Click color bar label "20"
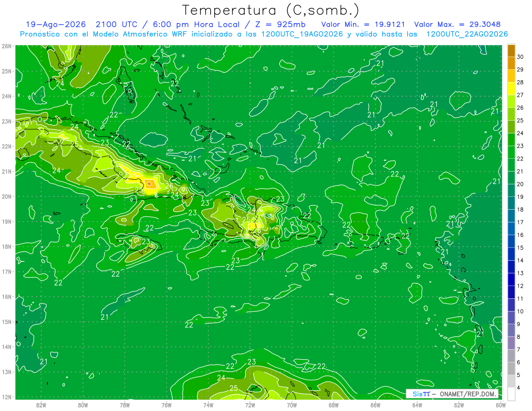532x411 pixels. [x=520, y=184]
